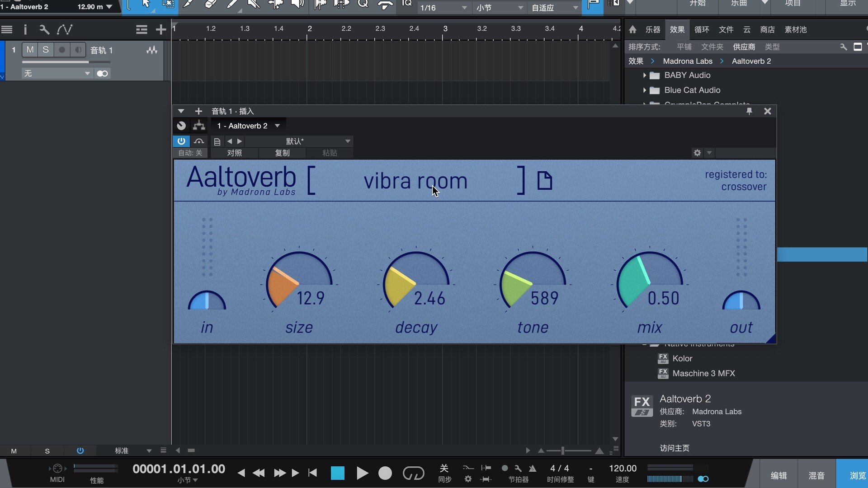Select the Listen speaker tool

click(x=297, y=5)
